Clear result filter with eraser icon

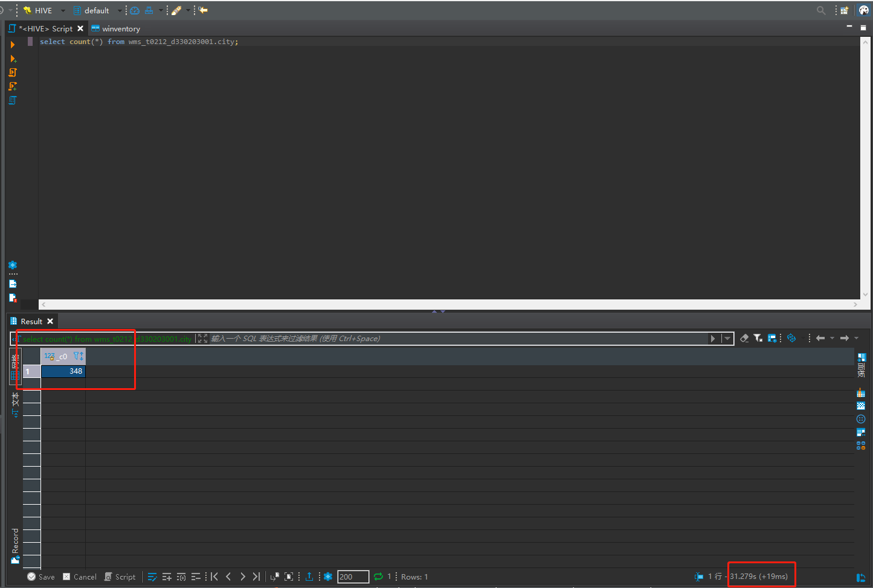pyautogui.click(x=744, y=338)
